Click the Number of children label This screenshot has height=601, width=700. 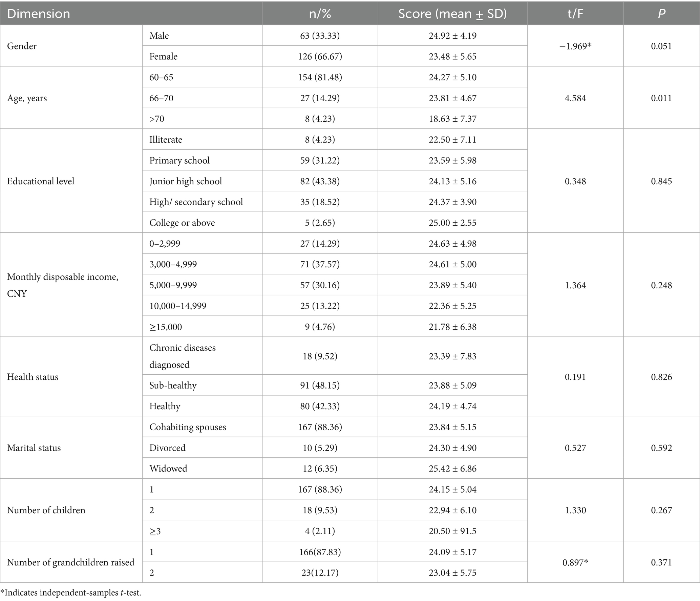[46, 510]
